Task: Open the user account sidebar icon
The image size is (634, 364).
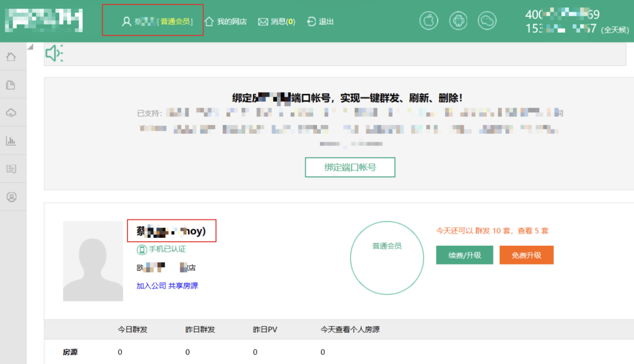Action: point(11,197)
